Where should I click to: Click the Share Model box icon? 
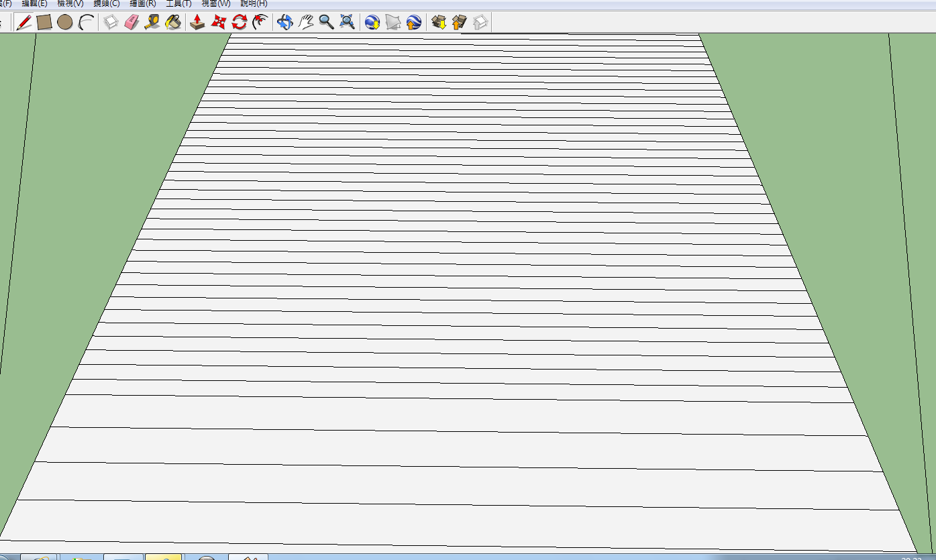pyautogui.click(x=460, y=23)
